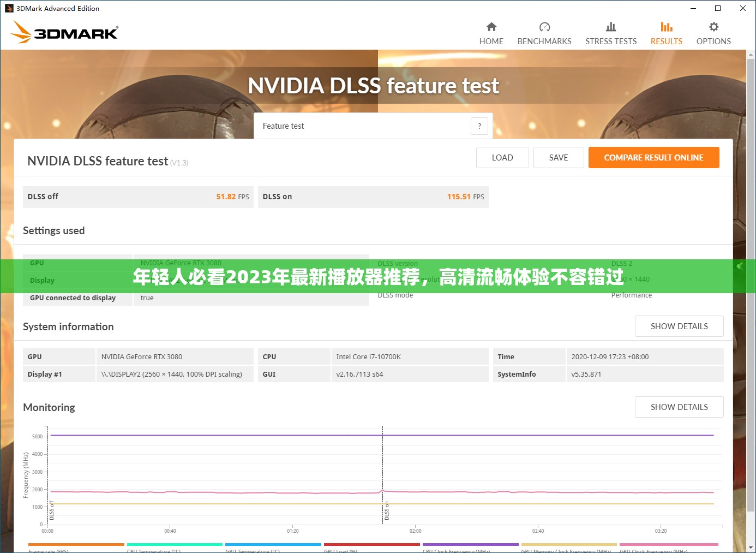Toggle the GPU Temperature legend series
The height and width of the screenshot is (553, 756).
coord(273,547)
